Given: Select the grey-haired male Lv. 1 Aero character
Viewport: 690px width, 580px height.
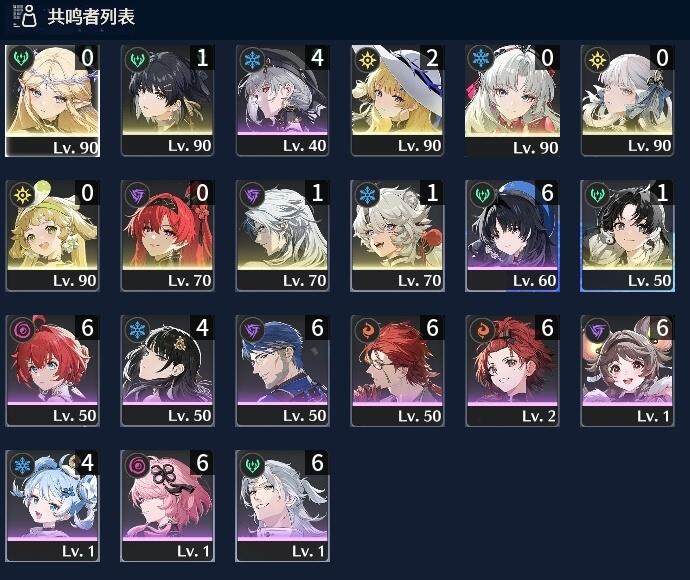Looking at the screenshot, I should tap(282, 506).
